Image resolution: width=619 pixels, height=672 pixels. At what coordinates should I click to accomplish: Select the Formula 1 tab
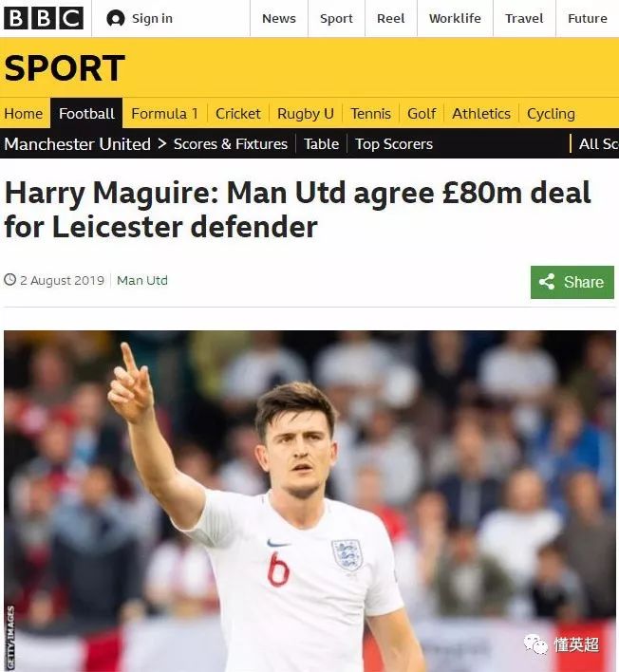coord(164,114)
